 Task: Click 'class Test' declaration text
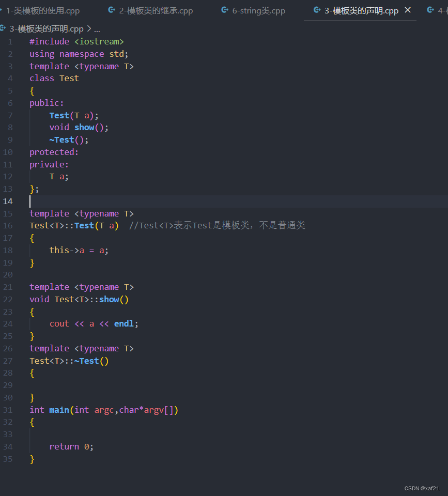coord(54,79)
